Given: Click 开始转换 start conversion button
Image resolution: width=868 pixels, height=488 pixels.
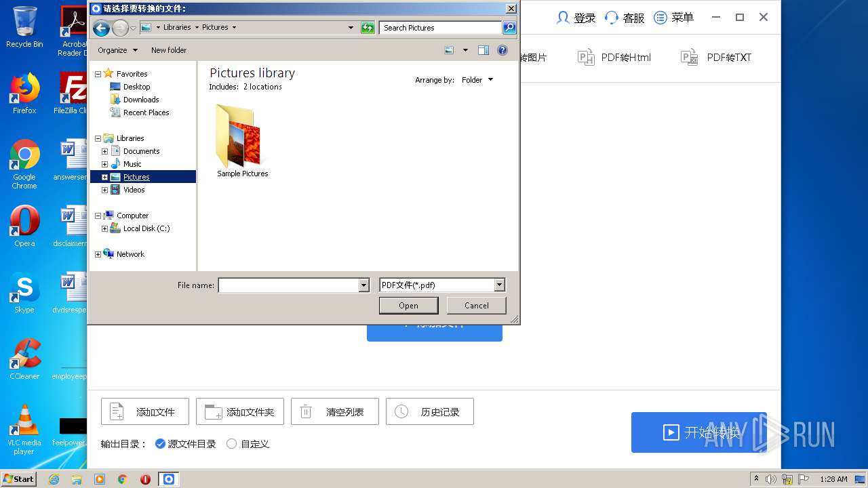Looking at the screenshot, I should [699, 432].
